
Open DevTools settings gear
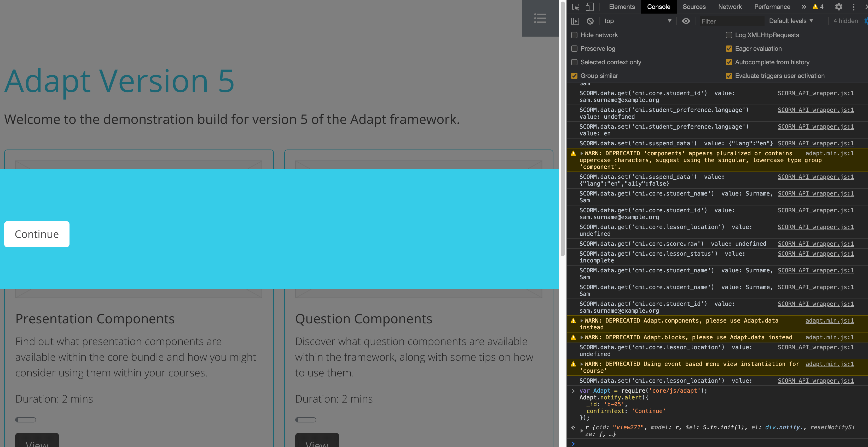pos(838,7)
